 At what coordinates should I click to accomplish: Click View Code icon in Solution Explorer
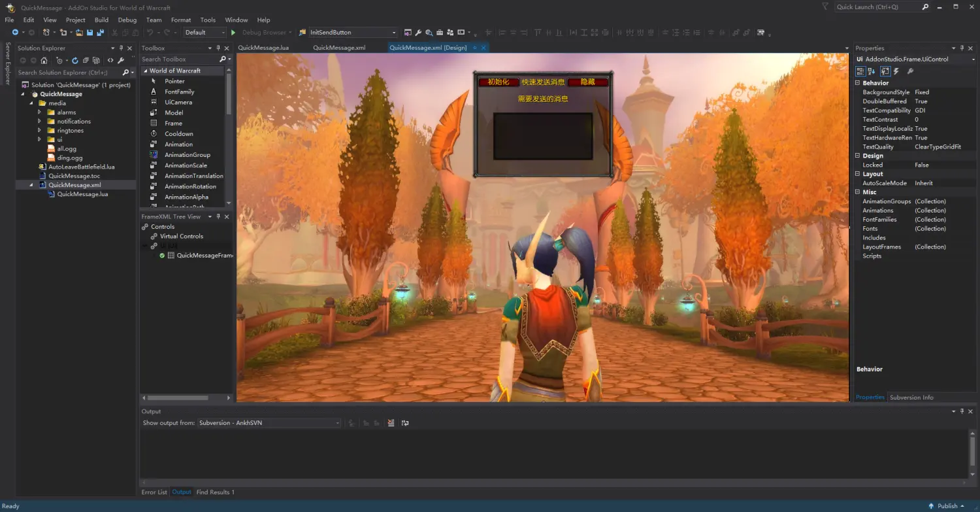(110, 60)
